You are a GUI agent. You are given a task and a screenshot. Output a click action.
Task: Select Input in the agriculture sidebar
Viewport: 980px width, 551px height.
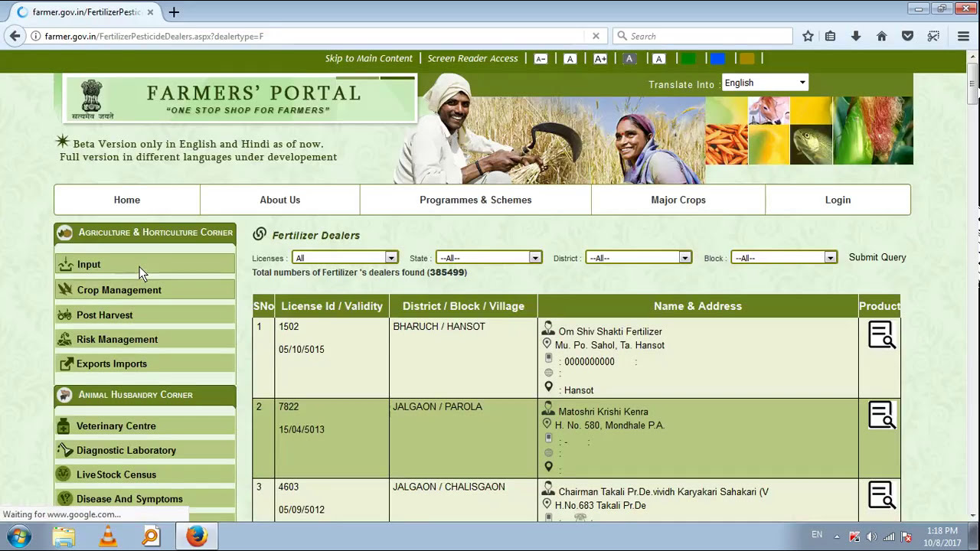tap(145, 264)
